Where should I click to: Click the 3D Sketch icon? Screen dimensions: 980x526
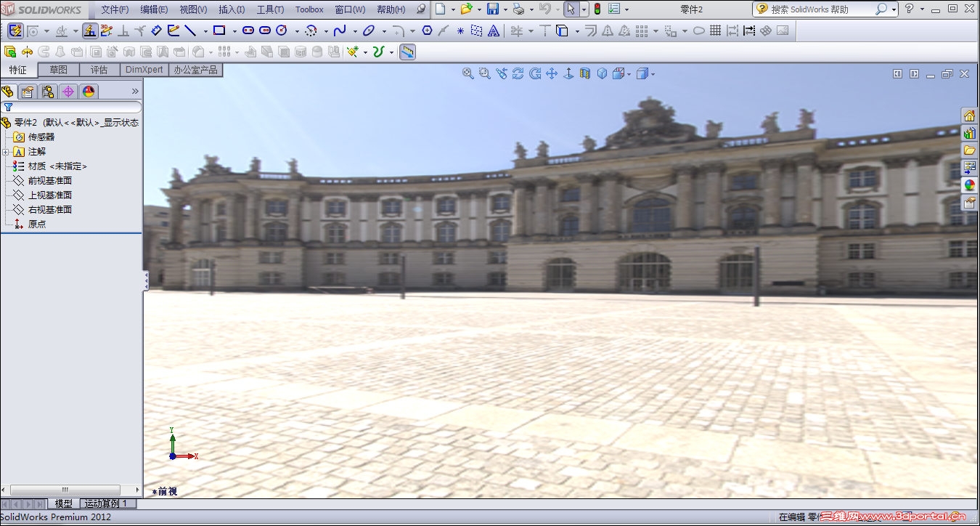click(107, 31)
